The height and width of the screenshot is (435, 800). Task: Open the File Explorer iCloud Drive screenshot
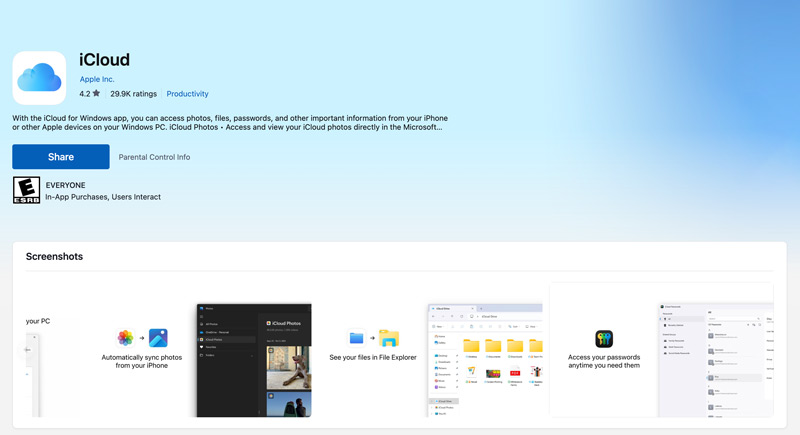(x=485, y=361)
